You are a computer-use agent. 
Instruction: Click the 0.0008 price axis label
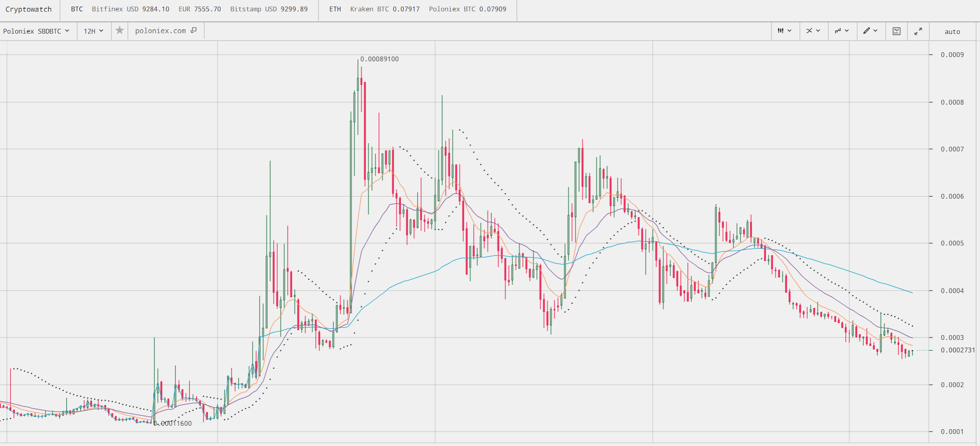952,103
